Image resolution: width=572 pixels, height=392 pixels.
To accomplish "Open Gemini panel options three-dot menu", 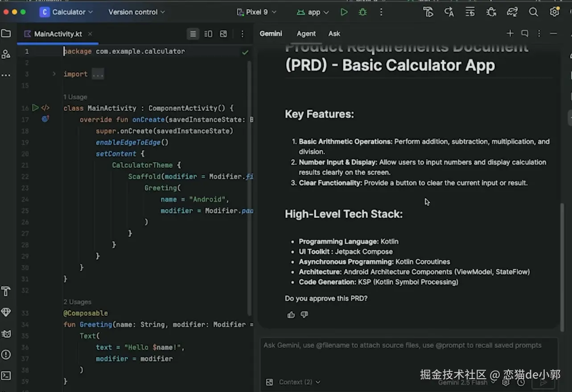I will tap(539, 33).
